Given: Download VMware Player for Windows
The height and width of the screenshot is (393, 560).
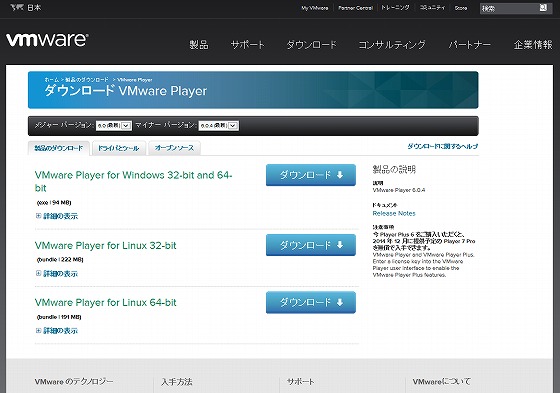Looking at the screenshot, I should 311,175.
